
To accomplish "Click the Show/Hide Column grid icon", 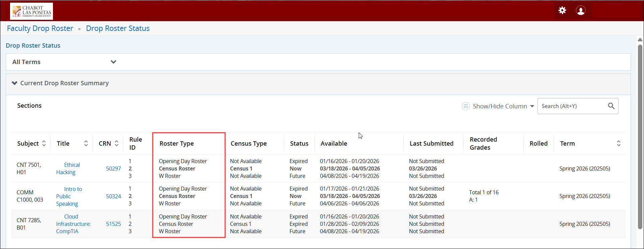I will [466, 106].
